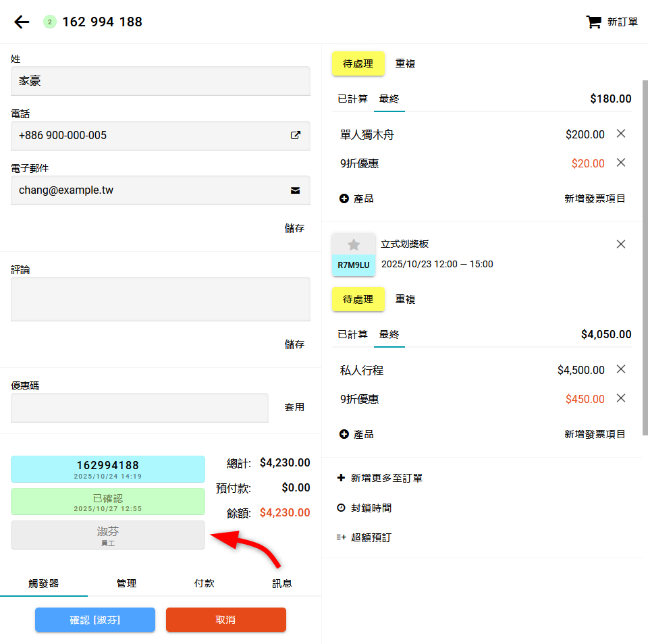Screen dimensions: 648x644
Task: Click the envelope icon in email field
Action: 295,190
